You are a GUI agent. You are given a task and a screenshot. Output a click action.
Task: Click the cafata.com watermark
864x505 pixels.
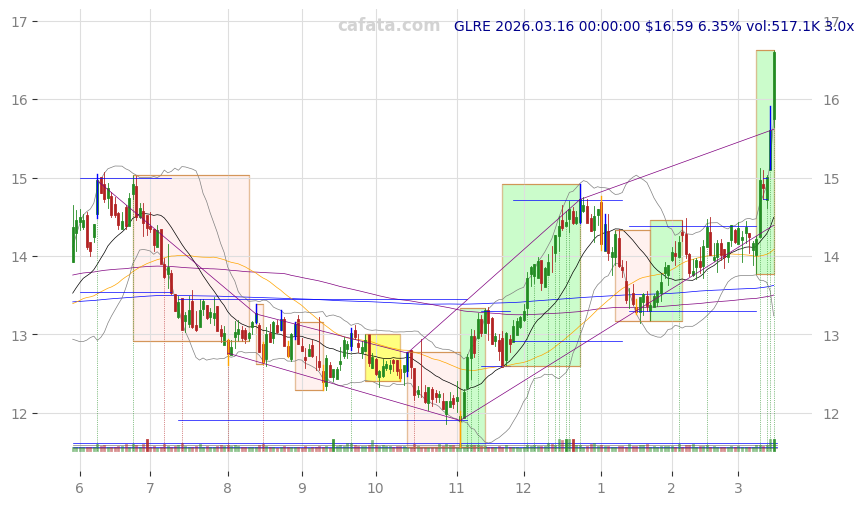(x=388, y=26)
